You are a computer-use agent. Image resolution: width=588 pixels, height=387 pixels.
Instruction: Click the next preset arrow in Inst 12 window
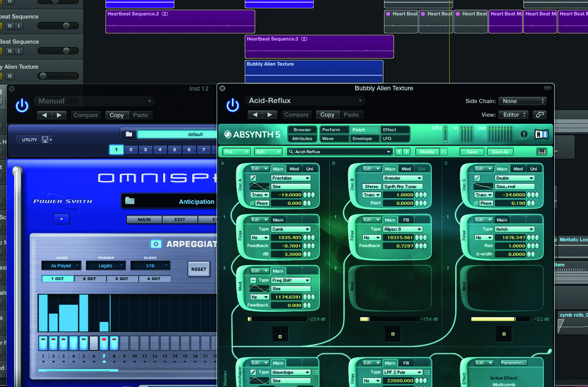(x=59, y=115)
